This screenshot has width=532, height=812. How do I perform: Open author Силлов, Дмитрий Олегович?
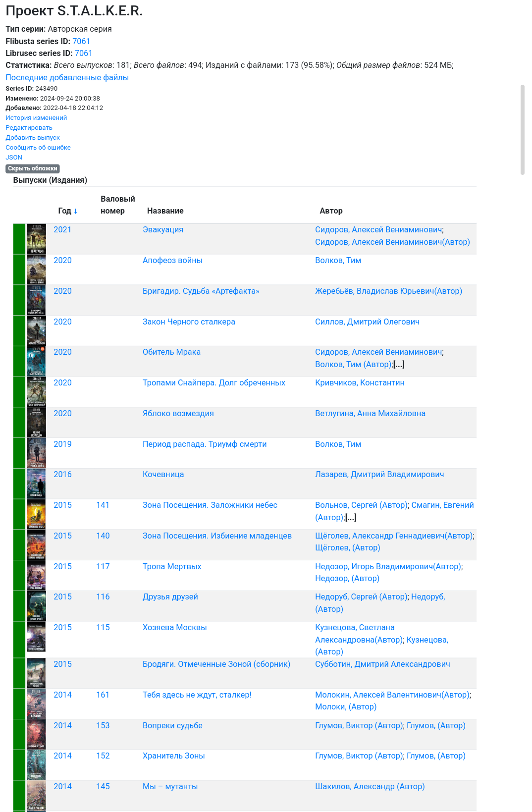tap(367, 322)
